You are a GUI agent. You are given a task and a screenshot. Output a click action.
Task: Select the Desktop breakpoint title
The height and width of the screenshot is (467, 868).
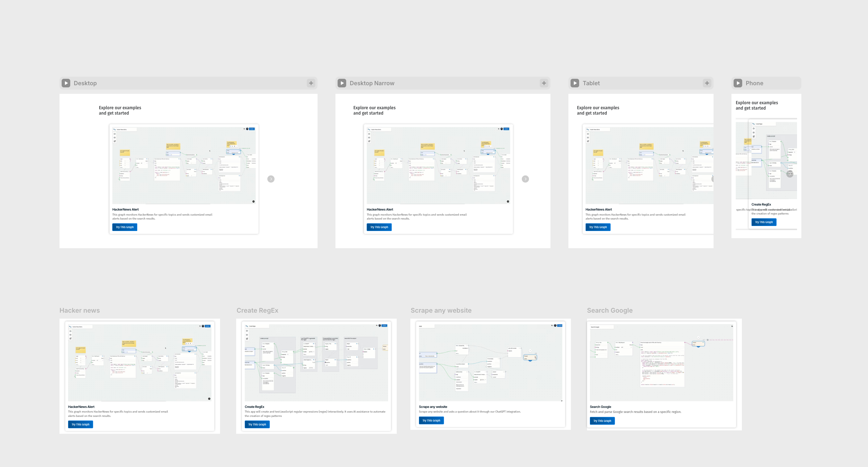tap(85, 83)
